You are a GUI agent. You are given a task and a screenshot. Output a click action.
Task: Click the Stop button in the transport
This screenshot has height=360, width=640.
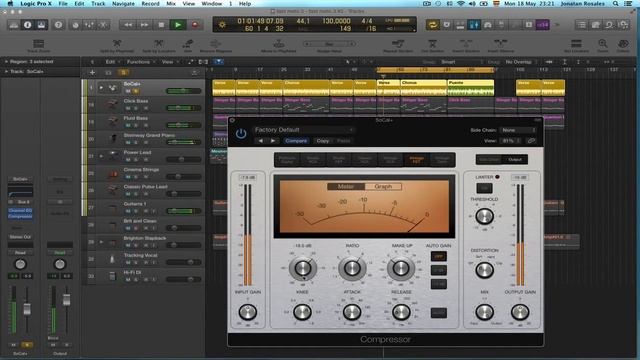click(161, 25)
